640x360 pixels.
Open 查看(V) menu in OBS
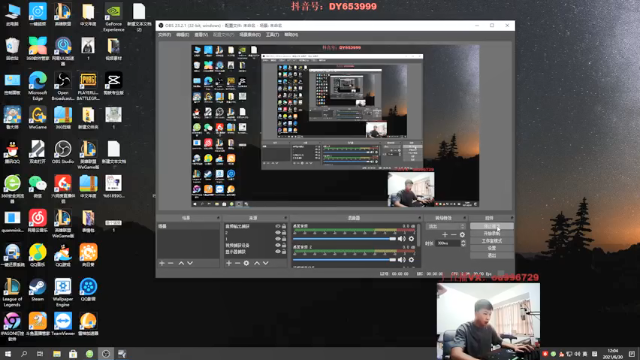(x=201, y=35)
